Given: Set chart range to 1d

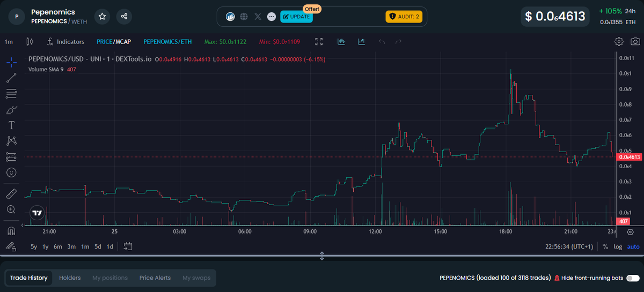Looking at the screenshot, I should (x=110, y=247).
